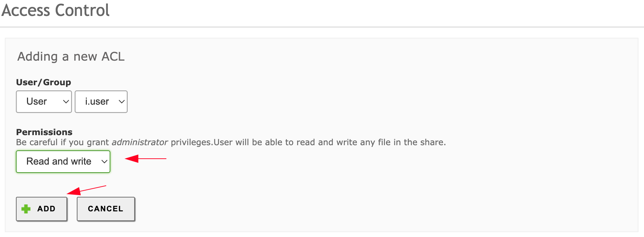Click the italic word administrator
Viewport: 644px width, 237px height.
(139, 142)
